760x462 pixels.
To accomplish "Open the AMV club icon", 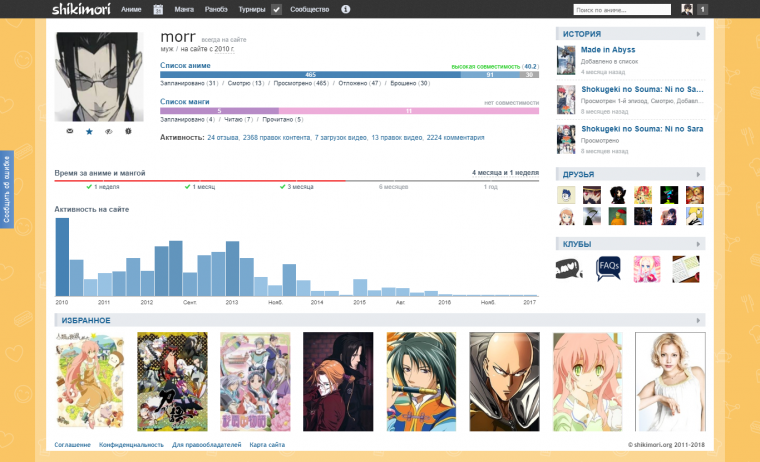I will click(x=569, y=267).
